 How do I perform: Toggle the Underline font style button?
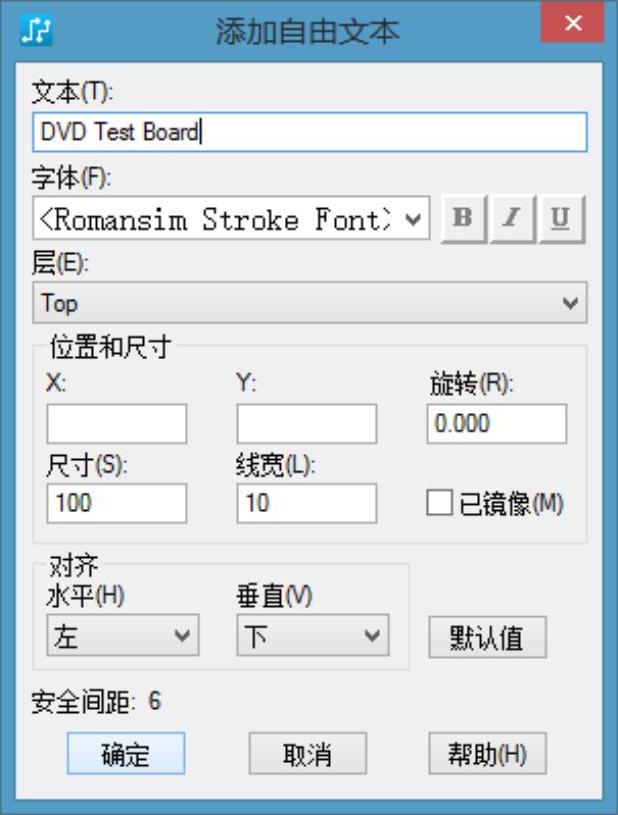(x=561, y=219)
